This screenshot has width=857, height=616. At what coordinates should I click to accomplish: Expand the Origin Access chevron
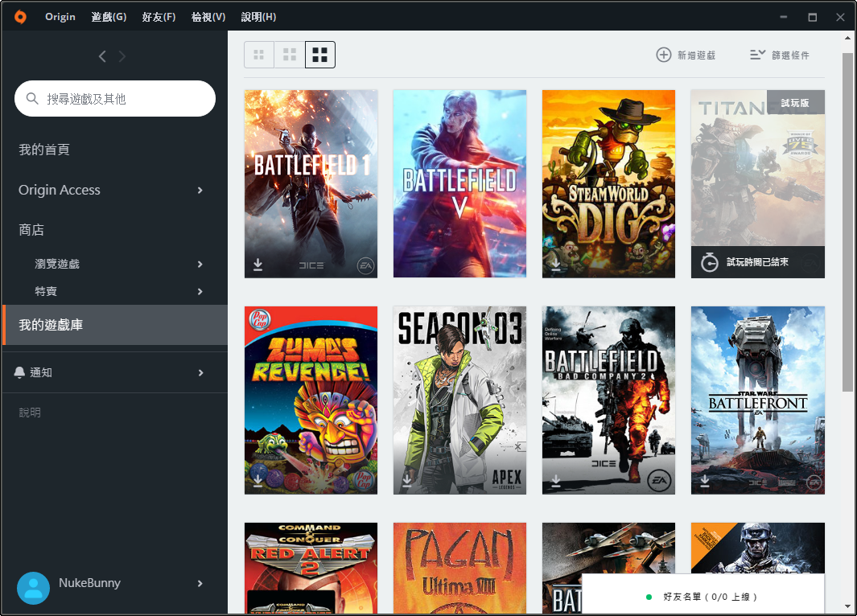click(200, 190)
